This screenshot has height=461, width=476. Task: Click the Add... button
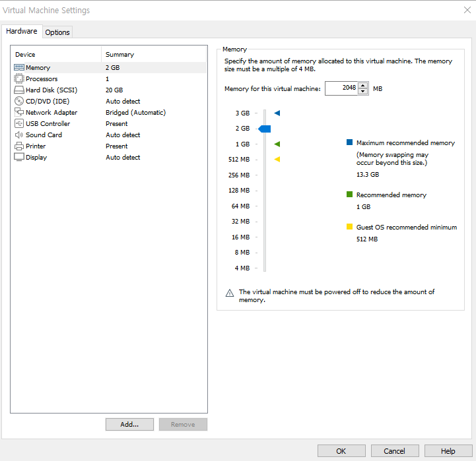pos(129,424)
